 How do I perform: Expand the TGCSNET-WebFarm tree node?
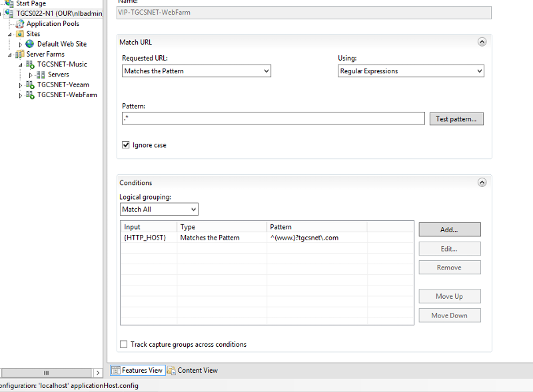point(21,95)
